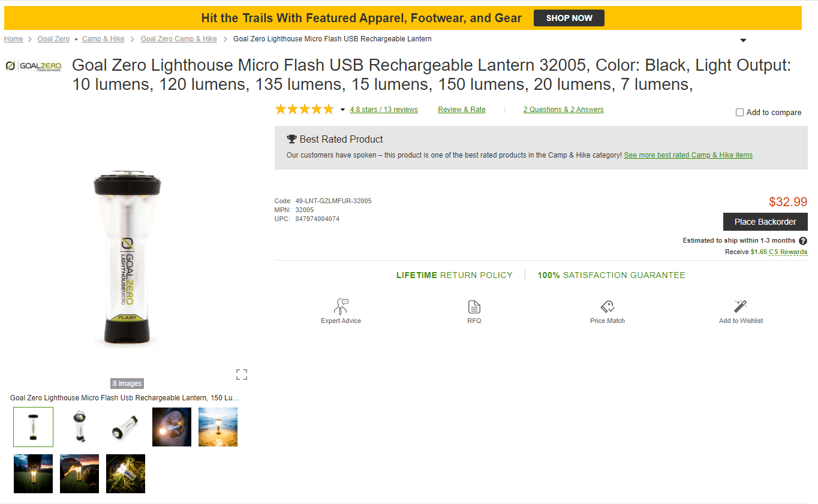Click the five-star rating icons
The width and height of the screenshot is (818, 504).
pos(304,109)
